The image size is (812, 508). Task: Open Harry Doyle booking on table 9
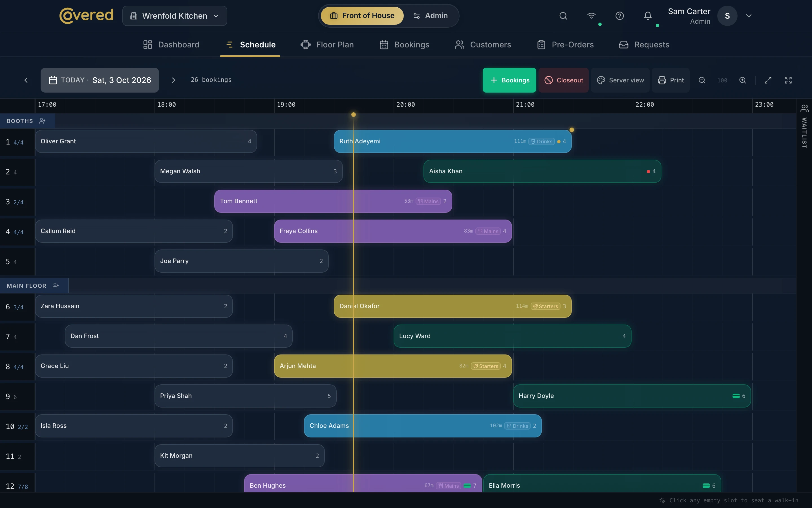[x=632, y=396]
